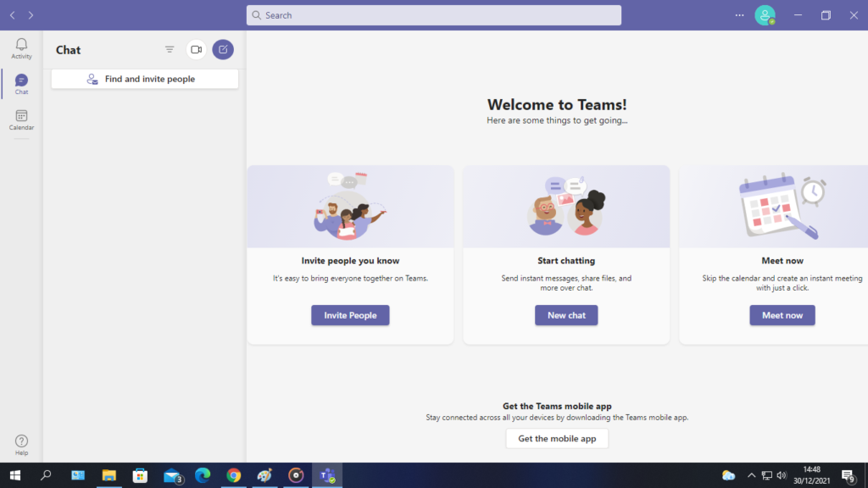
Task: Click the New chat compose icon
Action: coord(223,50)
